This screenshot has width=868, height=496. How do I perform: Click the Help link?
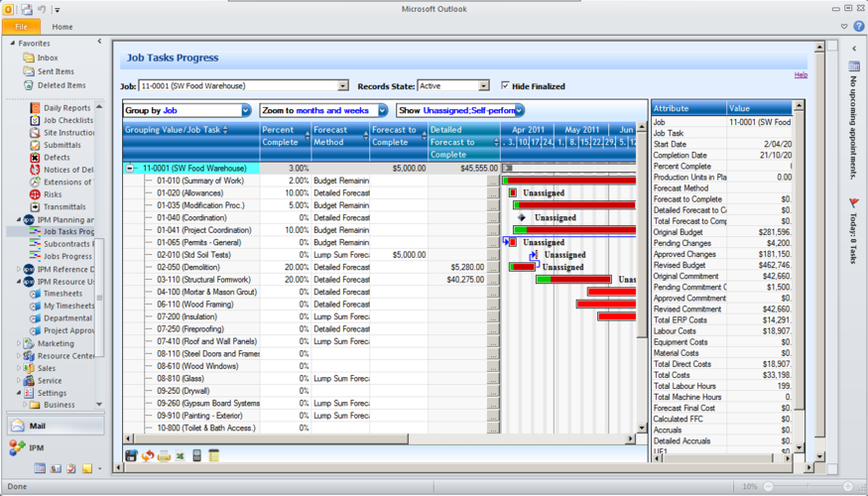tap(801, 74)
